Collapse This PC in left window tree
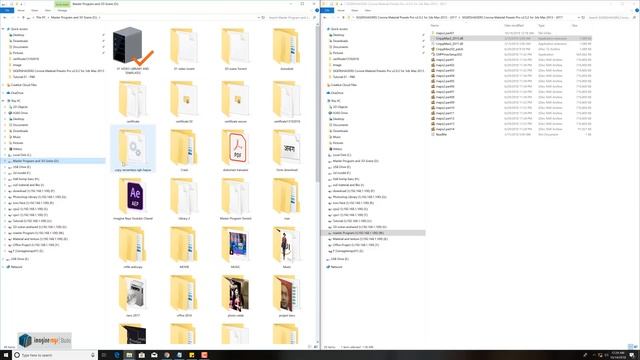 (3, 100)
